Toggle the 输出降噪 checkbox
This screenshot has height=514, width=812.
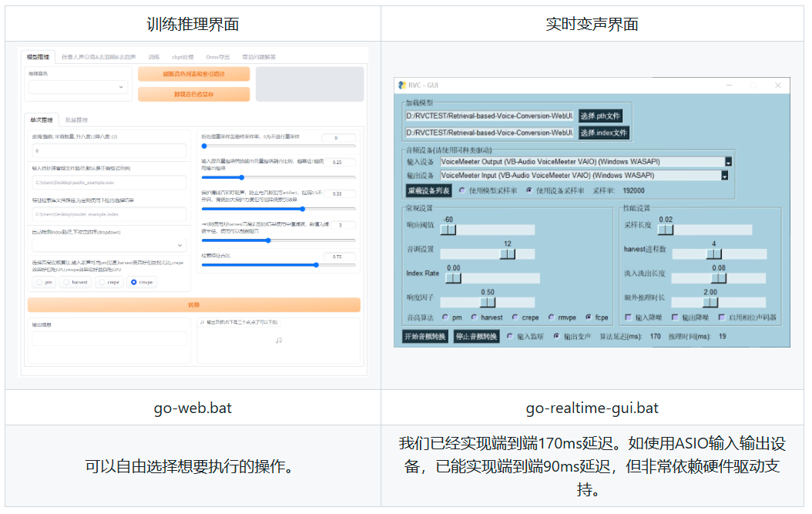point(675,317)
